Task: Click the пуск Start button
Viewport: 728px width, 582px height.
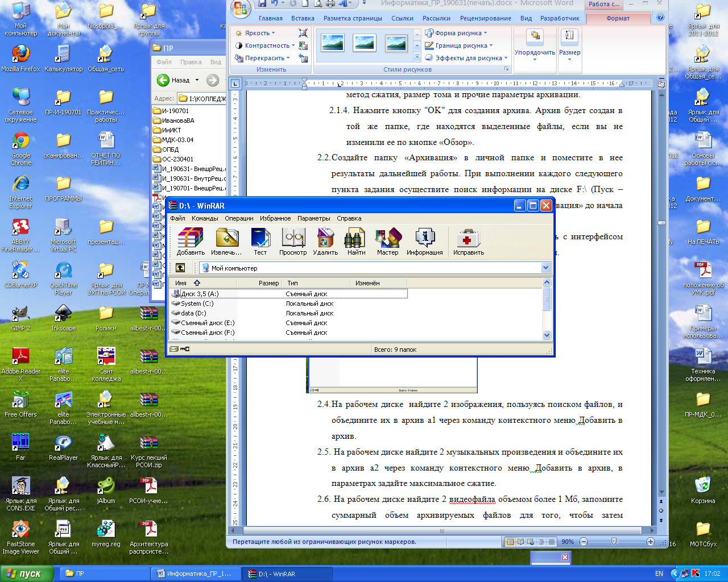Action: click(27, 573)
